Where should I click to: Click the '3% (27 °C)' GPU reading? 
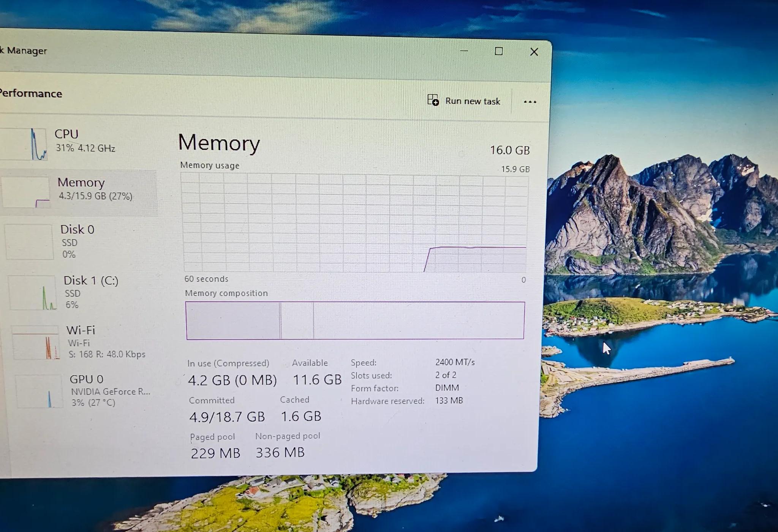pos(93,403)
